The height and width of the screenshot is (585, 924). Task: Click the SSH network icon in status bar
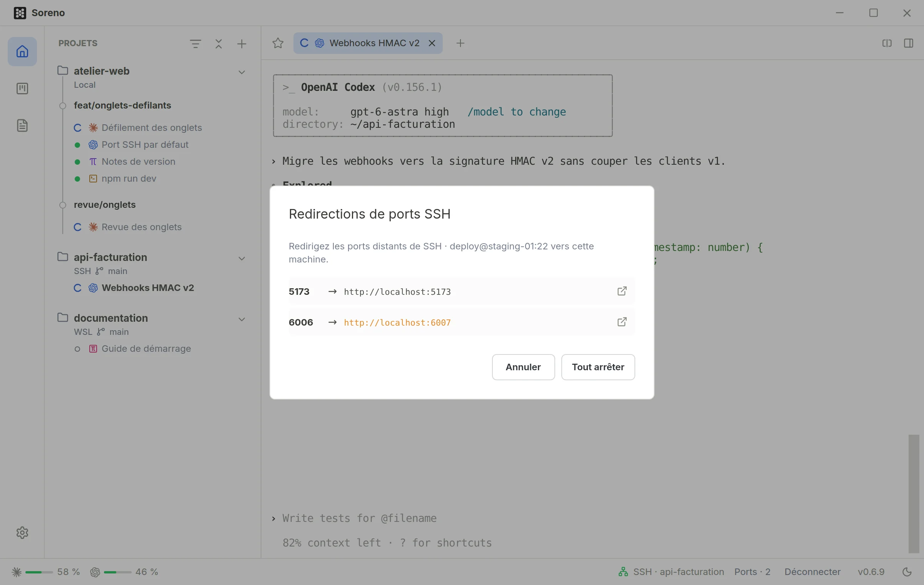623,572
